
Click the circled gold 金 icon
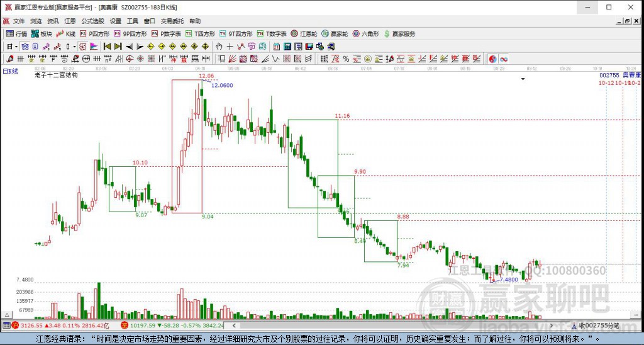pyautogui.click(x=367, y=59)
